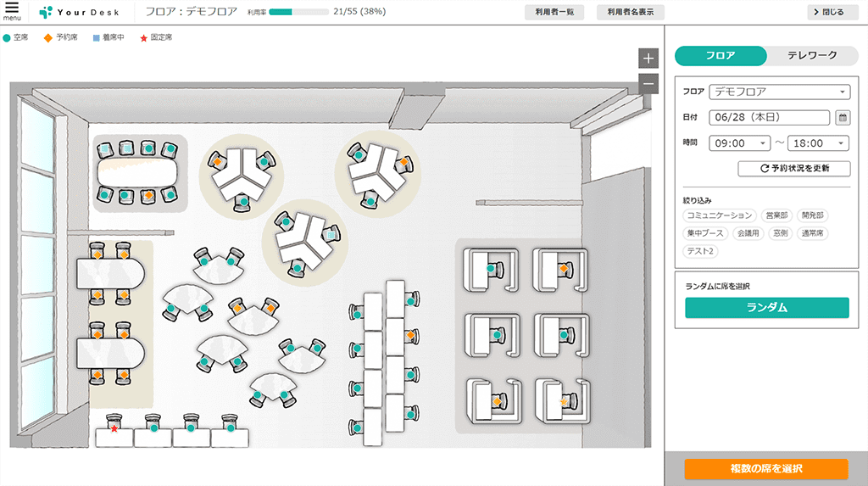This screenshot has height=486, width=868.
Task: Click the green ランダム button
Action: coord(766,308)
